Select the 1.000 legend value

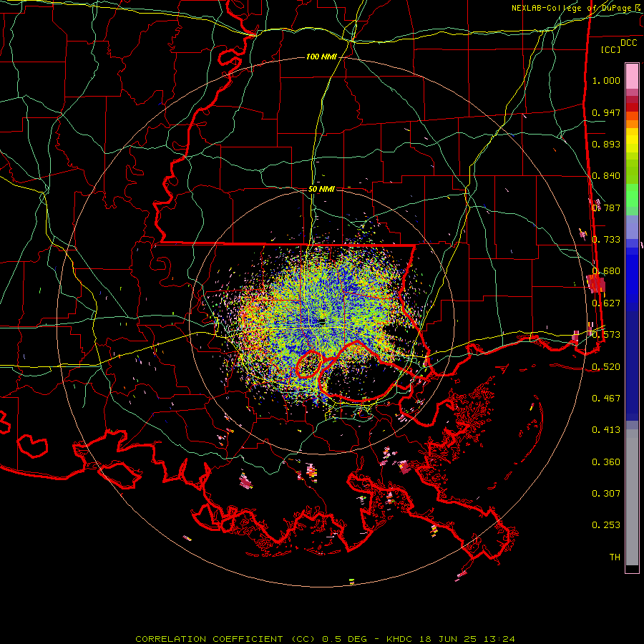(x=606, y=80)
